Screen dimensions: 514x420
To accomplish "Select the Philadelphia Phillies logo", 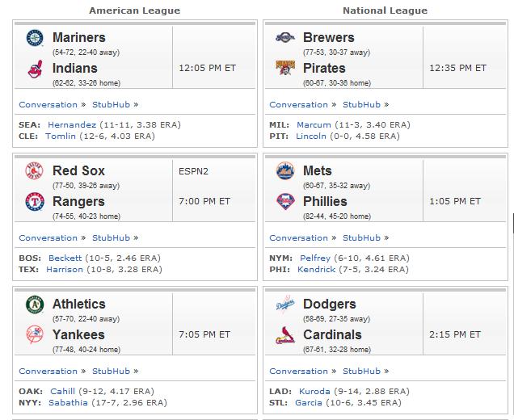I will (x=285, y=201).
